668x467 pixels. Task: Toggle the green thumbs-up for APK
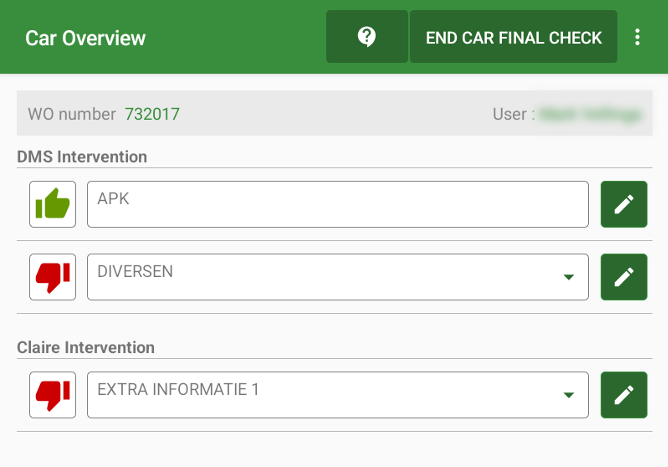(x=53, y=204)
